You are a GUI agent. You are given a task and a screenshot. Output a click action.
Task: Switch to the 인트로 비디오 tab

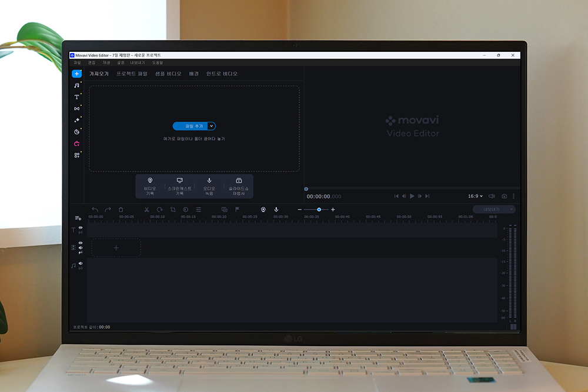point(222,74)
